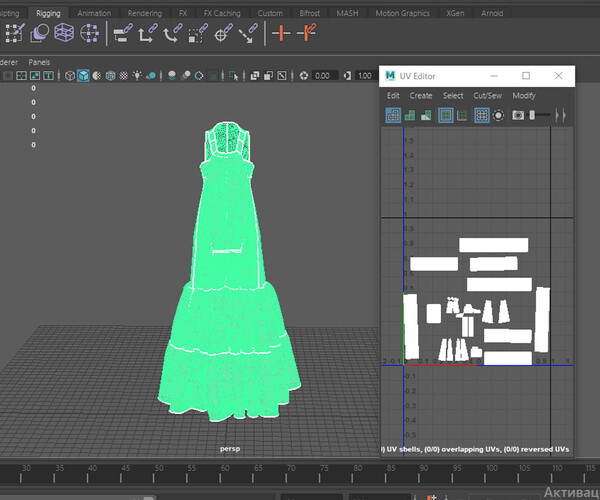Apply Scale constraint from shelf
This screenshot has width=600, height=500.
coord(198,33)
